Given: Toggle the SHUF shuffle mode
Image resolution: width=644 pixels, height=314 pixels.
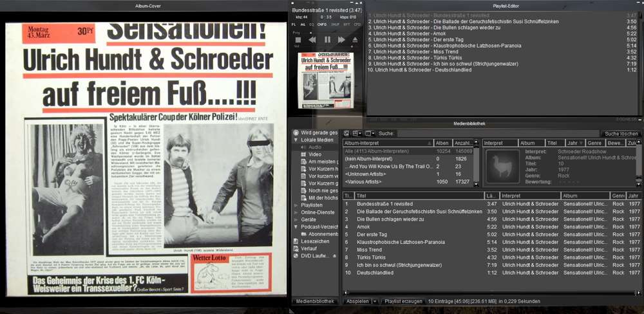Looking at the screenshot, I should [335, 24].
